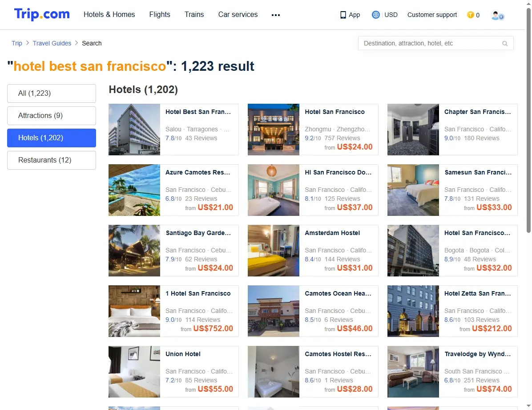Click Chapter San Francis... title
The image size is (532, 410).
[x=477, y=112]
